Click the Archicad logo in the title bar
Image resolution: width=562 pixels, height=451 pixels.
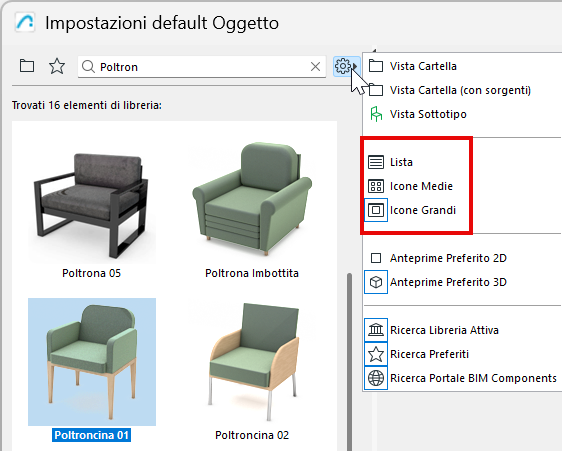tap(25, 23)
